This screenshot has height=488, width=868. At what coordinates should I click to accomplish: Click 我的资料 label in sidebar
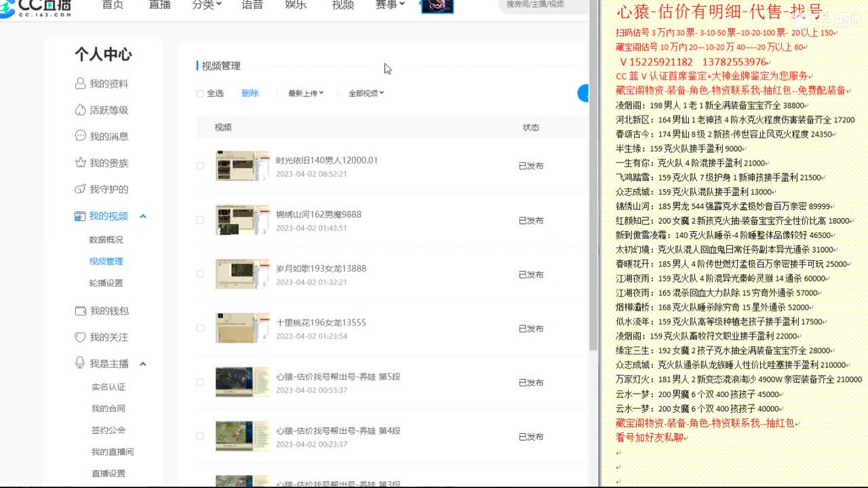[x=109, y=84]
